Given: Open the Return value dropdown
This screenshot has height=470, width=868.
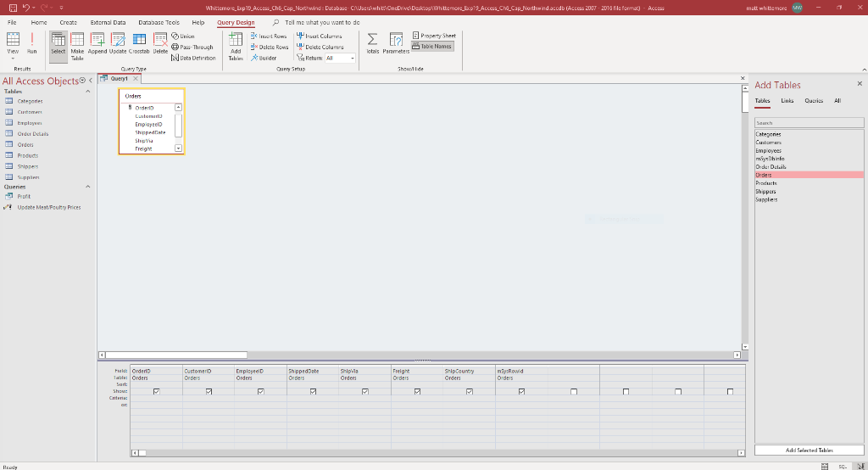Looking at the screenshot, I should (x=352, y=59).
